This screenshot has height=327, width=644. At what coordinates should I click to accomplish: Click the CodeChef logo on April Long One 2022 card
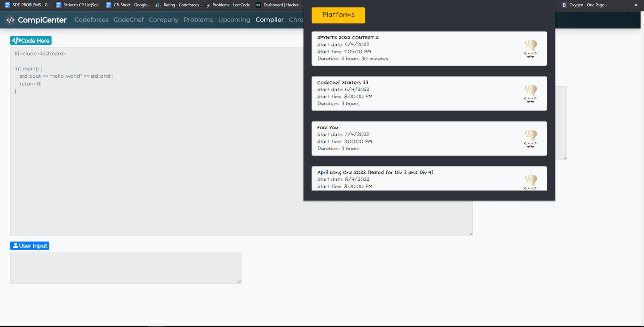click(x=530, y=182)
